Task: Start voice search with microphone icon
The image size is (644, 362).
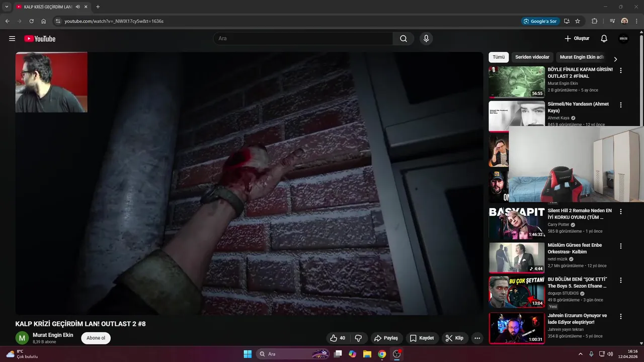Action: pos(426,39)
